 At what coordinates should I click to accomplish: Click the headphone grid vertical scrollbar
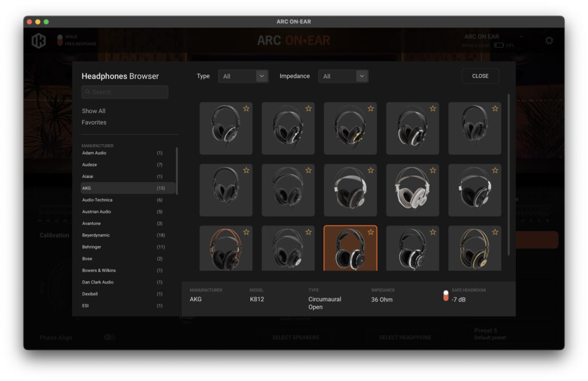[x=508, y=172]
